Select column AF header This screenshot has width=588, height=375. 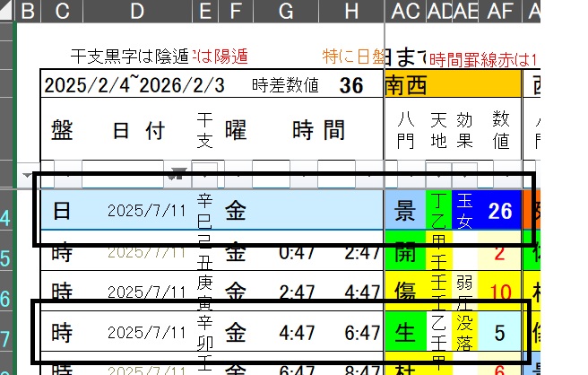point(500,11)
